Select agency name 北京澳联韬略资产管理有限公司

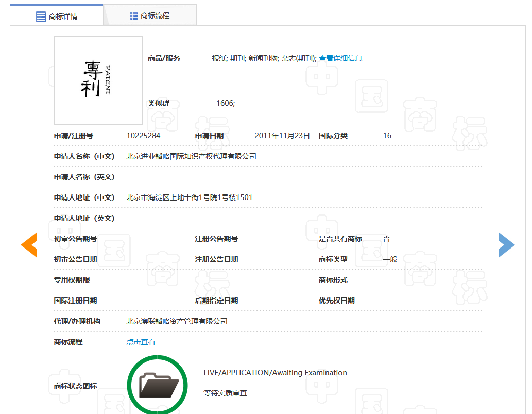[177, 322]
